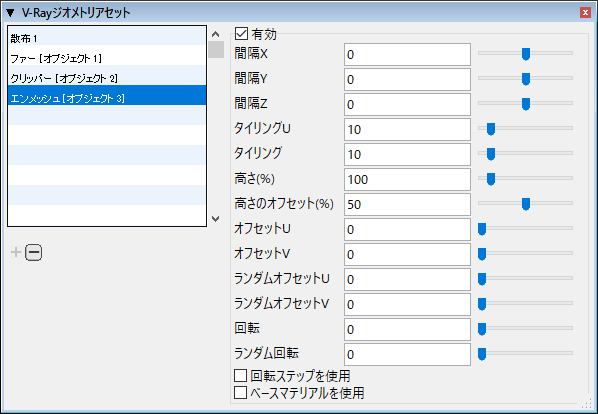Click the タイリング value field

click(407, 154)
